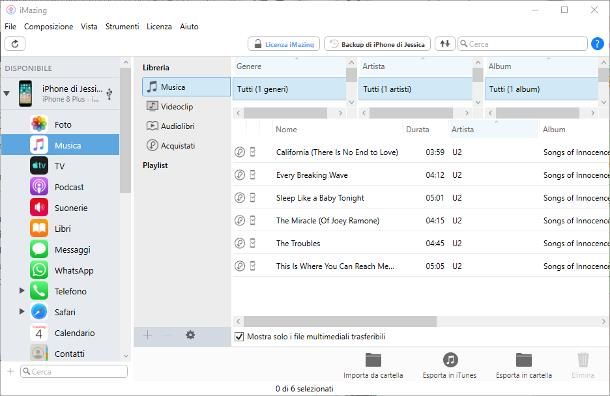Open Foto in the sidebar
This screenshot has height=396, width=610.
(60, 124)
